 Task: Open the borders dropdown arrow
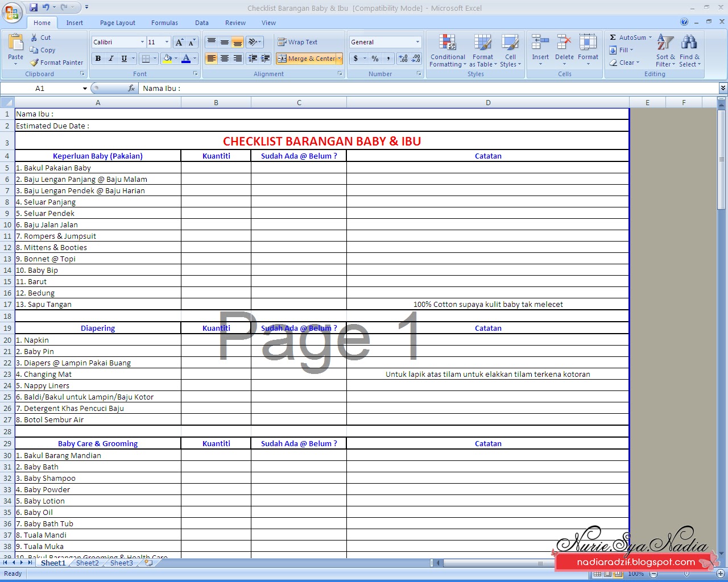[x=155, y=59]
